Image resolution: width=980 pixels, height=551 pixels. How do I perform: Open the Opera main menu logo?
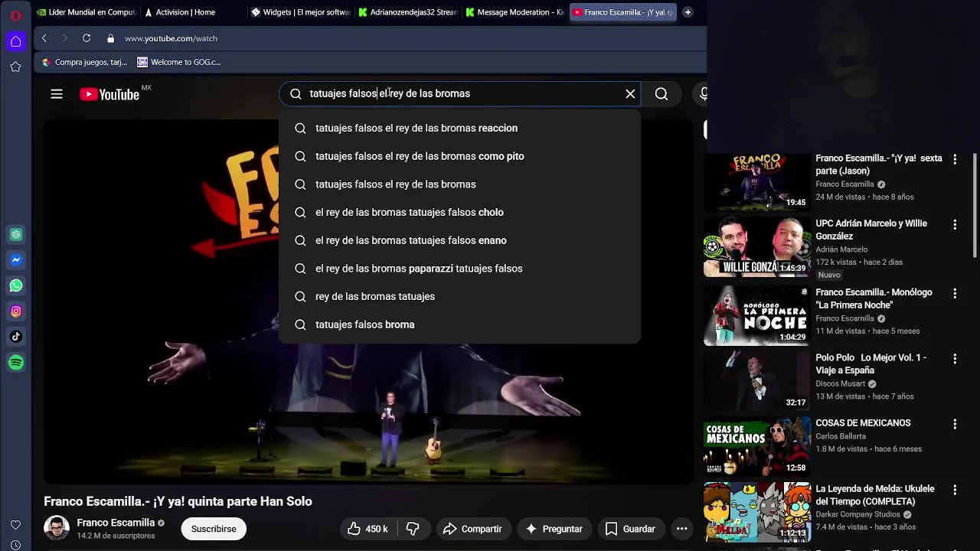[x=15, y=15]
